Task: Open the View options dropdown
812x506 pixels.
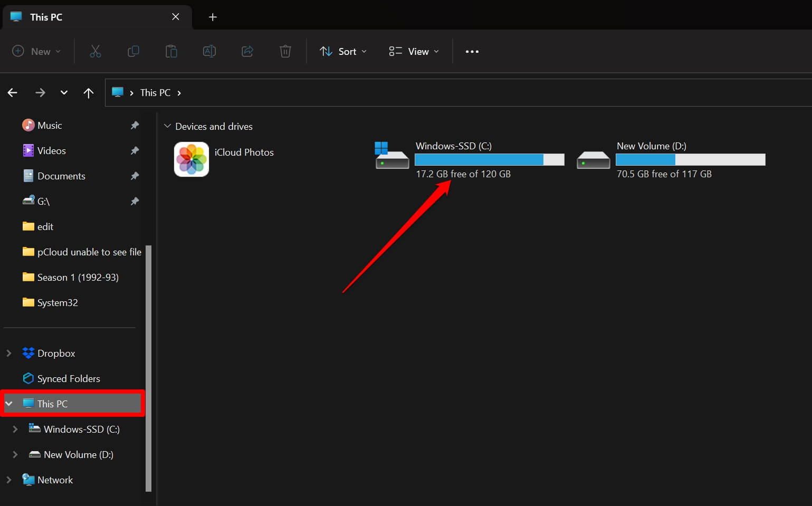Action: (x=413, y=51)
